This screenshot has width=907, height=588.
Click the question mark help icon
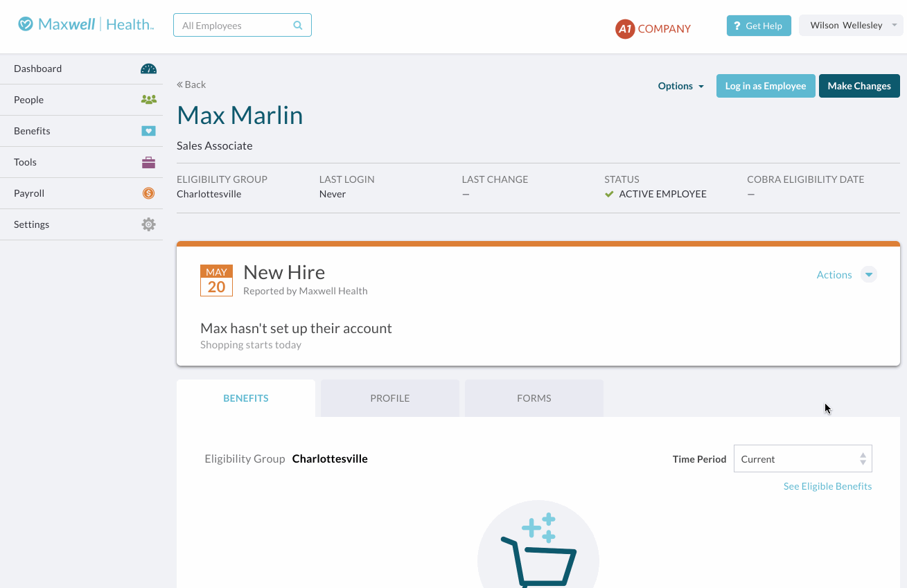(x=737, y=26)
